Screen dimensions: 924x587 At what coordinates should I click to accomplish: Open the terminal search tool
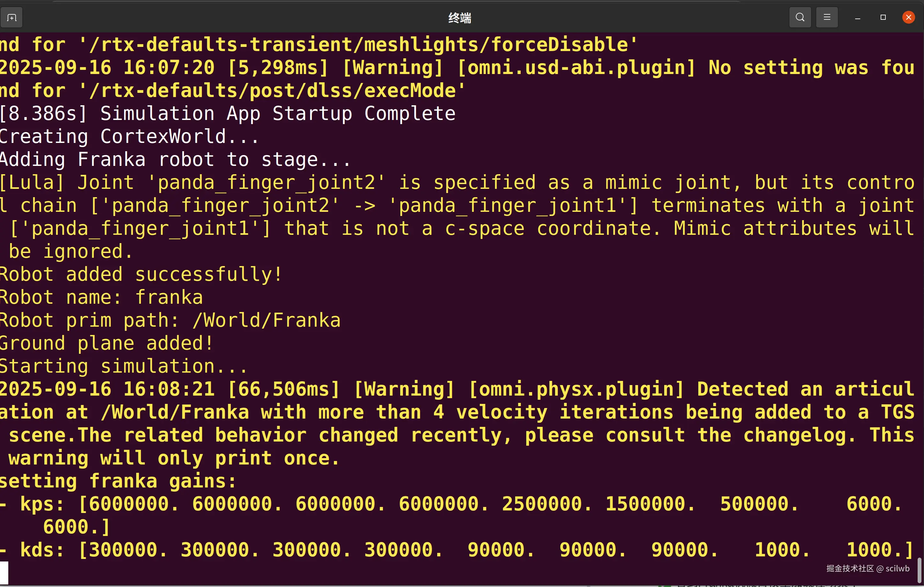click(800, 17)
